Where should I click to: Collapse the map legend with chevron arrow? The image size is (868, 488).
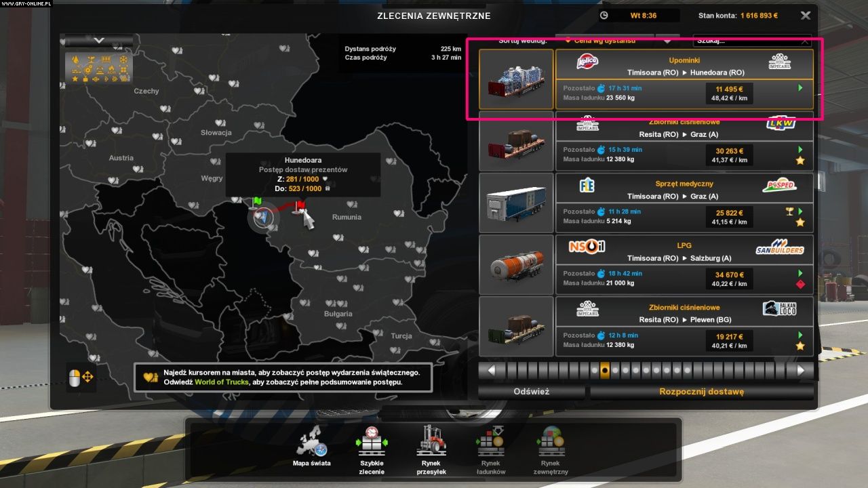click(x=99, y=41)
